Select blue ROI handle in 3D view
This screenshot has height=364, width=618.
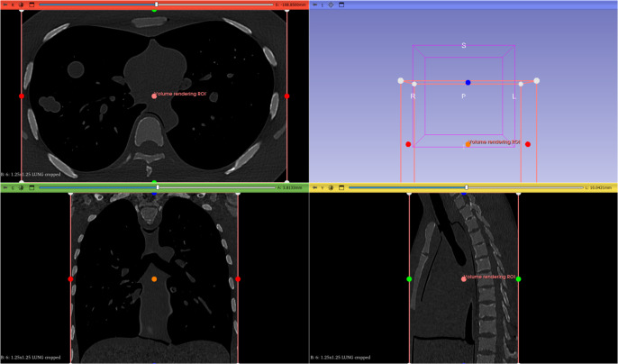(x=468, y=82)
